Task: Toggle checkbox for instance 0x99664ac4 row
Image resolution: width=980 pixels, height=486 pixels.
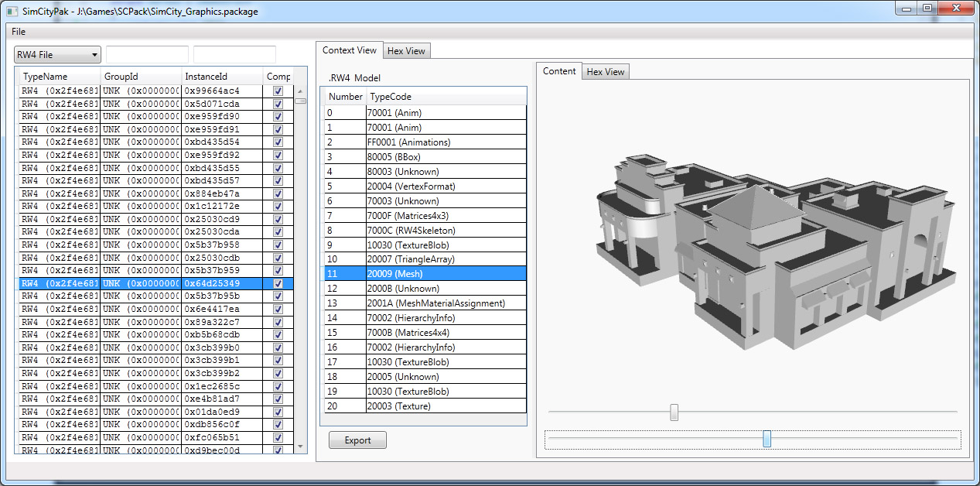Action: point(278,91)
